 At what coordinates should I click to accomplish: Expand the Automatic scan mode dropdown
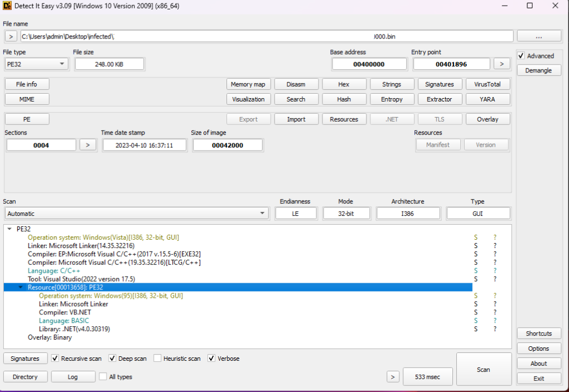click(137, 214)
